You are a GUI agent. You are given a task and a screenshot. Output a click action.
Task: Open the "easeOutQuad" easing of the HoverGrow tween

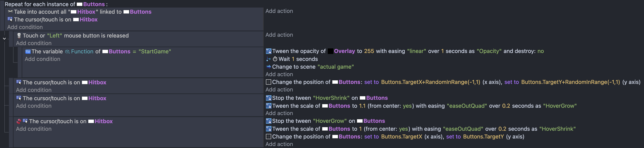[x=467, y=106]
